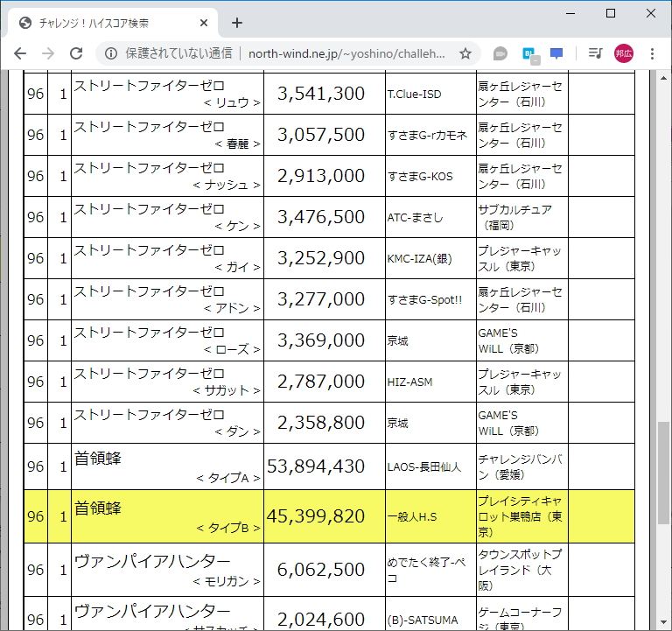Minimize the browser window

570,13
